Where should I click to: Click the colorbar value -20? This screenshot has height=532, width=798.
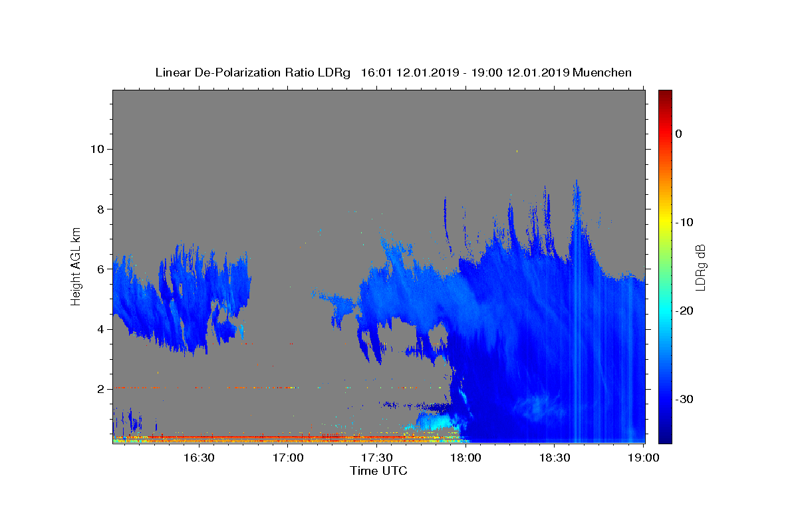click(684, 311)
